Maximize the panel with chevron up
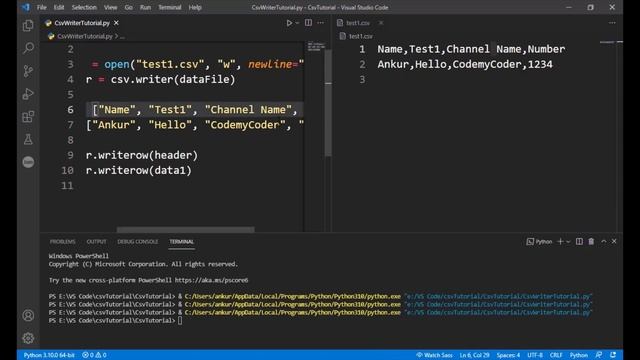 click(x=604, y=242)
